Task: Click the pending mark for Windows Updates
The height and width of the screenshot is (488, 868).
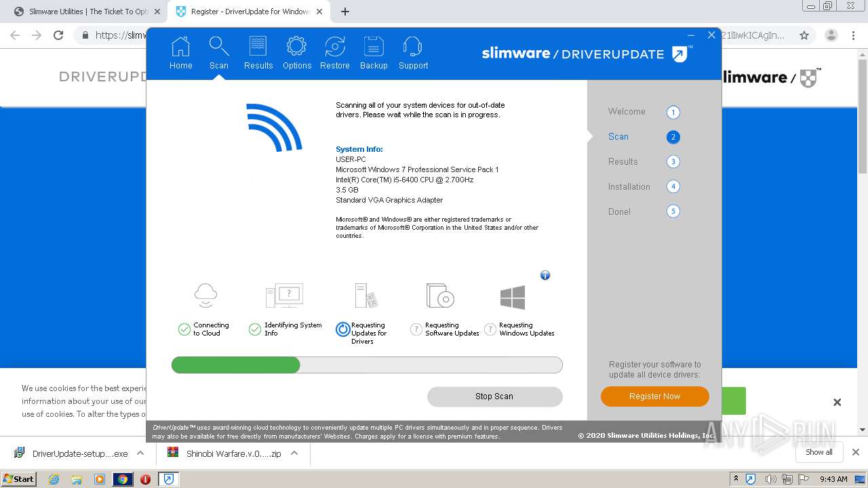Action: pos(490,329)
